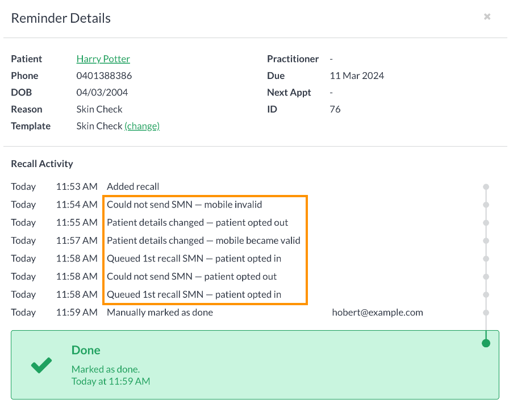The height and width of the screenshot is (420, 513).
Task: Click the timeline dot beside the 11:57 AM entry
Action: pos(486,240)
